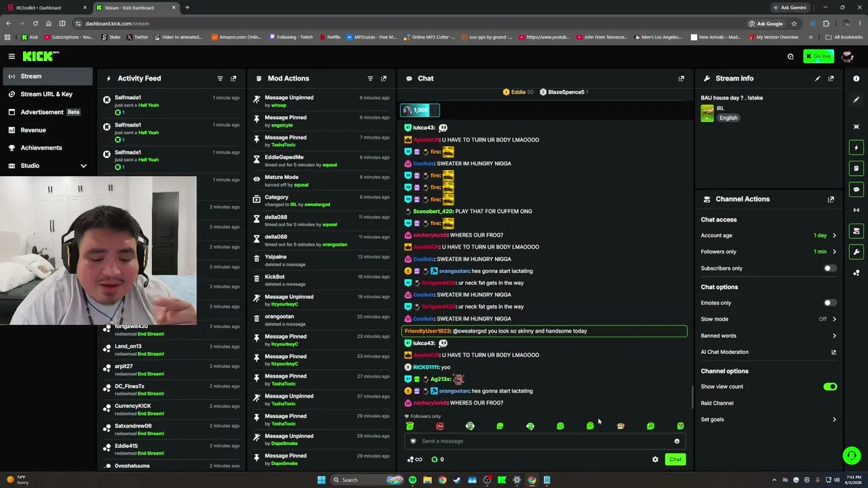Click the Windows taskbar Search box

click(x=368, y=480)
